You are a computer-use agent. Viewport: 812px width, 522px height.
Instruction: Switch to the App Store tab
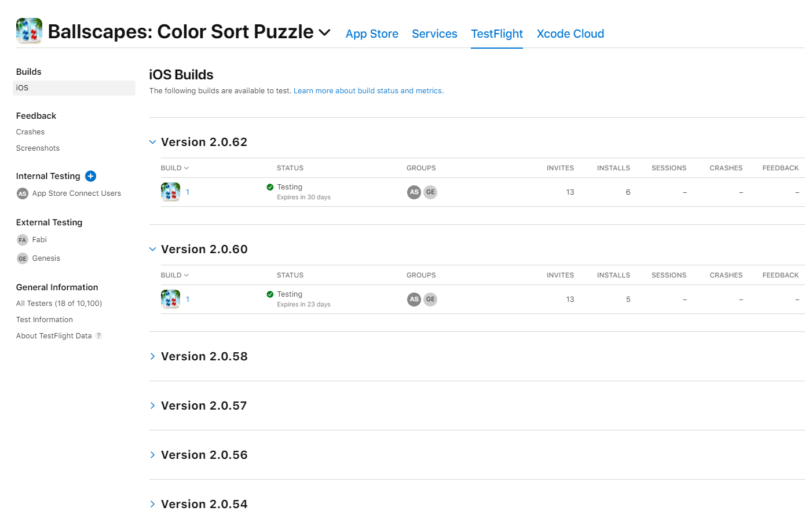coord(372,34)
